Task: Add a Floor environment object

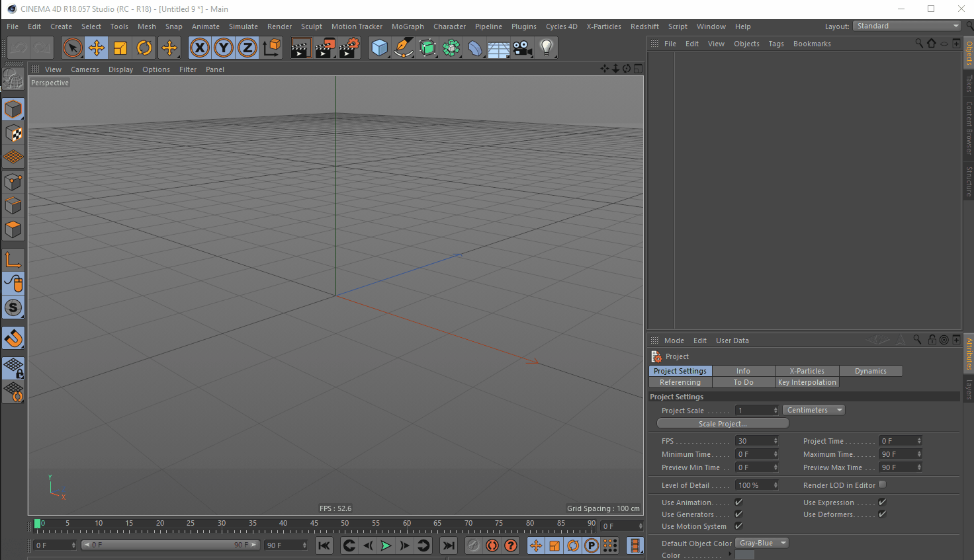Action: 499,48
